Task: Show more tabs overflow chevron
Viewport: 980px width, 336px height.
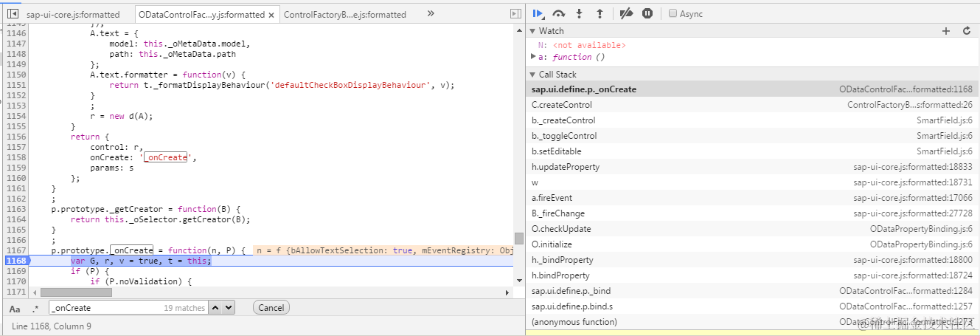Action: (431, 13)
